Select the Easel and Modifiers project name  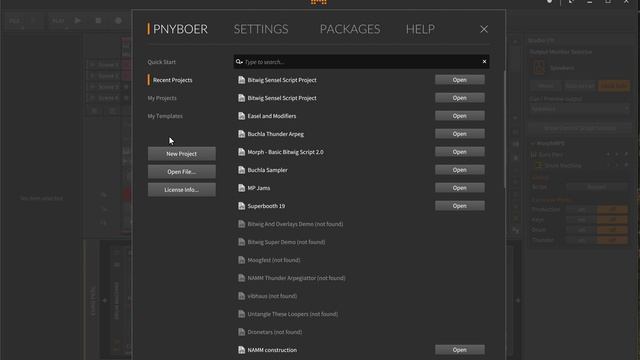272,116
